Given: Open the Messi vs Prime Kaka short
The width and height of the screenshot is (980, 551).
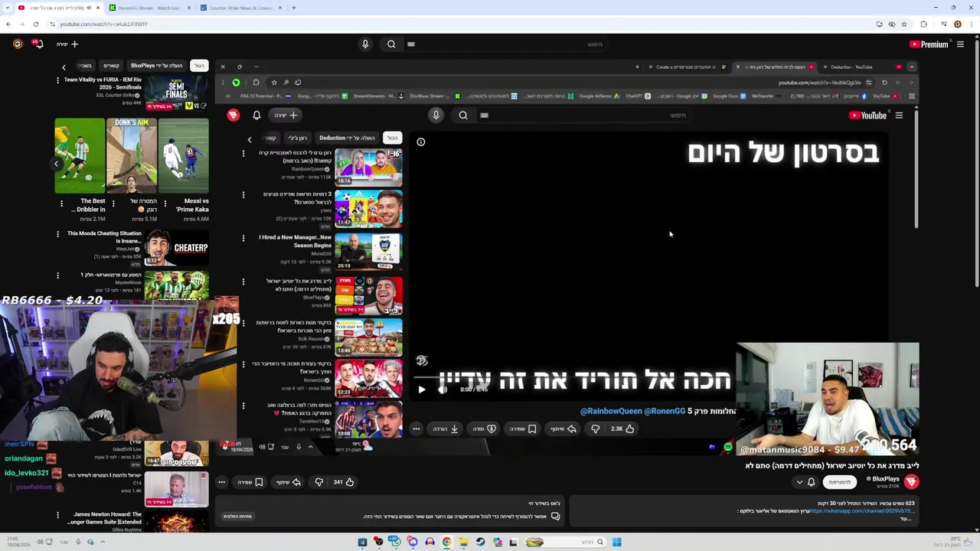Looking at the screenshot, I should (x=184, y=155).
